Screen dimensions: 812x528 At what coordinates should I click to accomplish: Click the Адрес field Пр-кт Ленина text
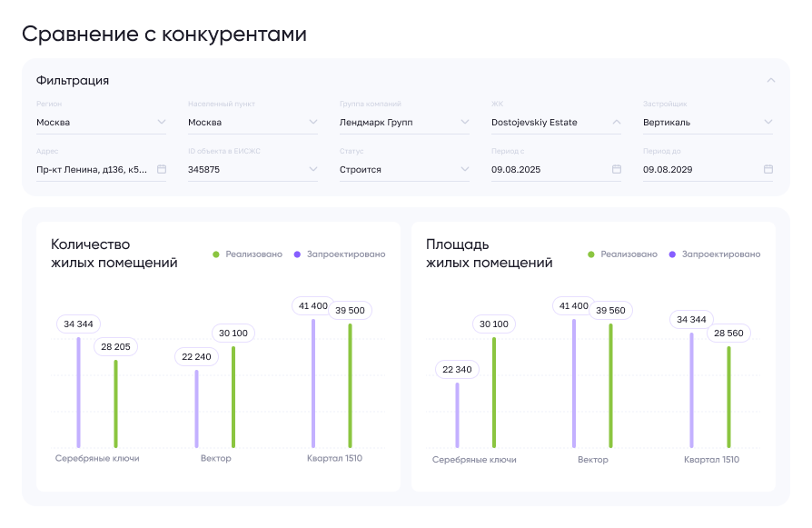(x=92, y=169)
